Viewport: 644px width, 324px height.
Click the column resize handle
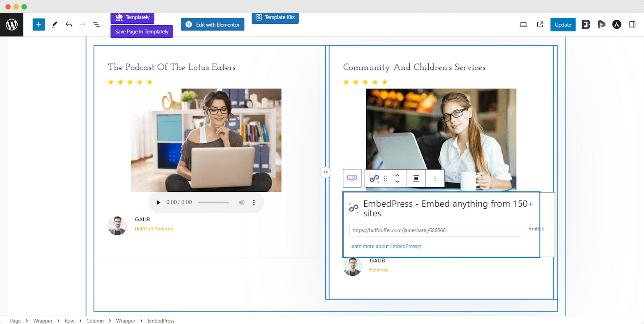coord(326,172)
